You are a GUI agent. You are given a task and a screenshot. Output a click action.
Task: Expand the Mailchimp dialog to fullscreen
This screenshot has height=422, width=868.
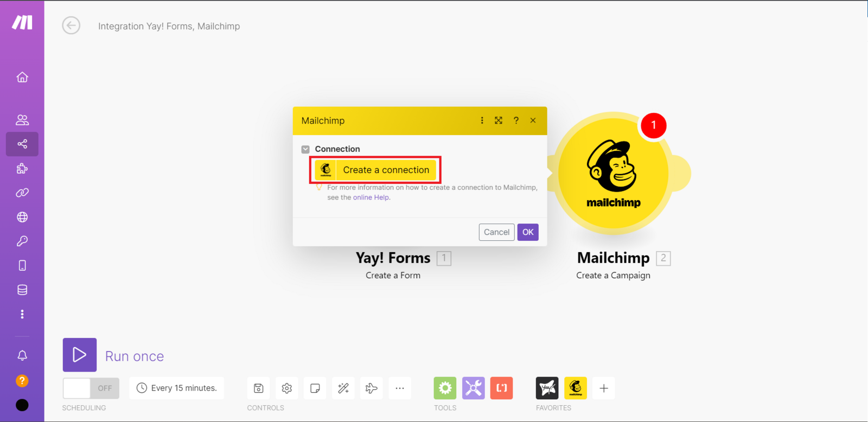[x=499, y=120]
